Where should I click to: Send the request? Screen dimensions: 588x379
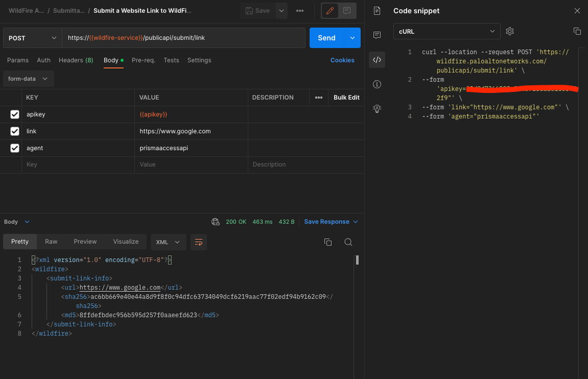(327, 38)
